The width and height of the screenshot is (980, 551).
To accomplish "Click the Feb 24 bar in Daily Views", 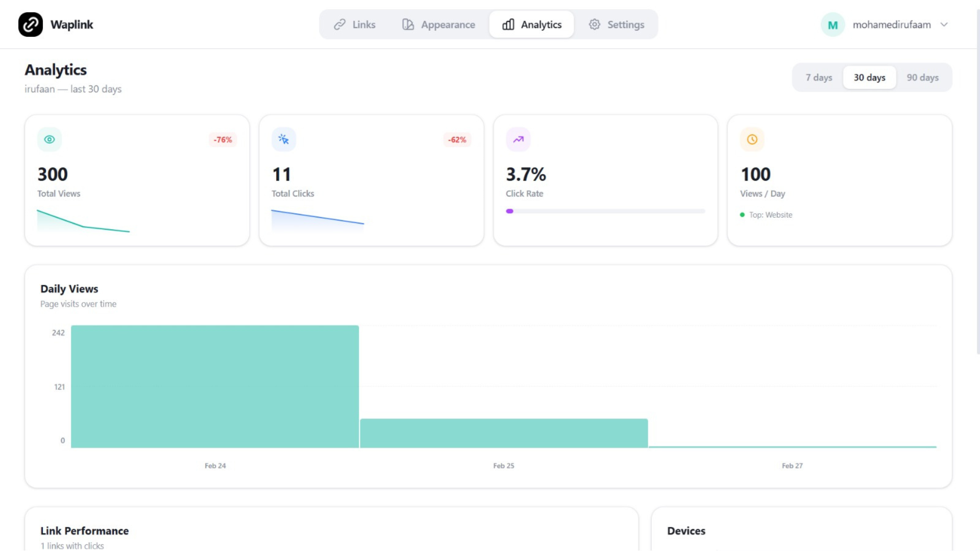I will pos(215,386).
